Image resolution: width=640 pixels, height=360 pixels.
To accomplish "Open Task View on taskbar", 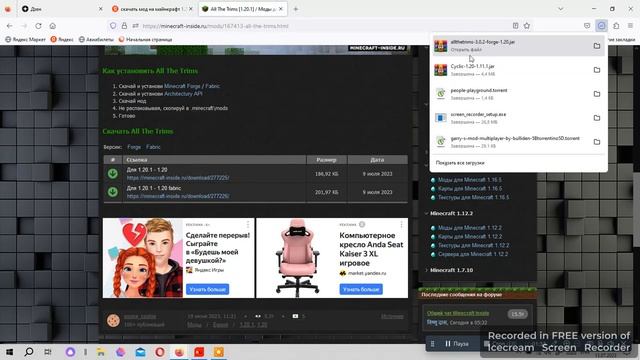I will click(47, 352).
